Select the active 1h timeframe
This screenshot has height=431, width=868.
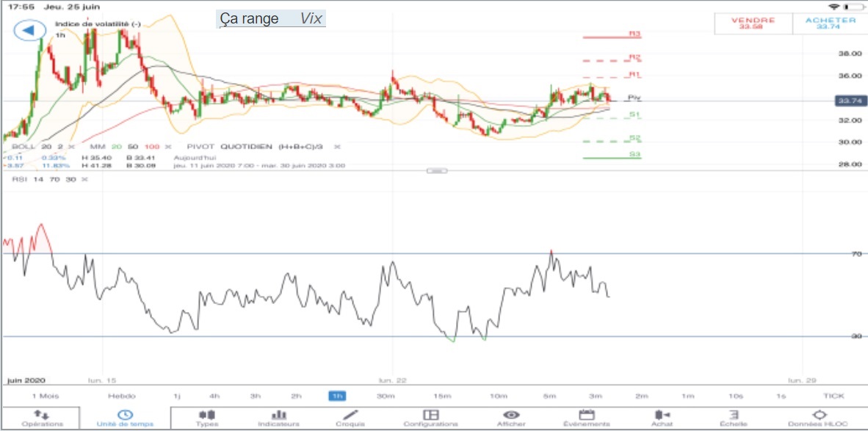coord(337,396)
